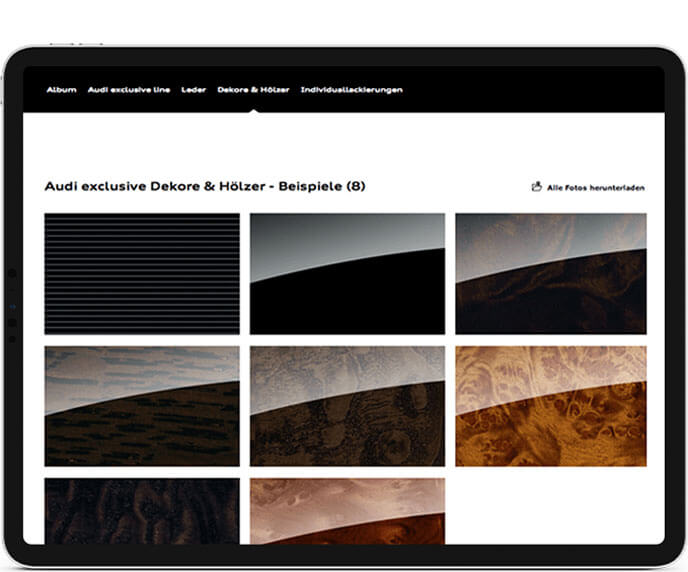Open the Album tab
Image resolution: width=688 pixels, height=572 pixels.
pyautogui.click(x=61, y=90)
